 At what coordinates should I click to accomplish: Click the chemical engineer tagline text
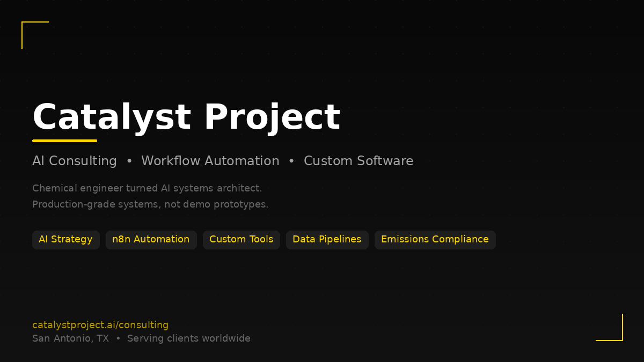coord(147,188)
